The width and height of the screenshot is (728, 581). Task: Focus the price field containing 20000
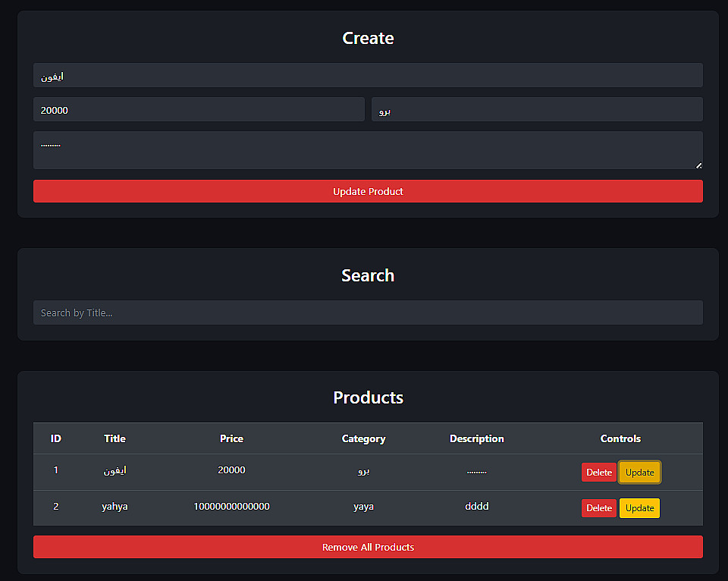tap(199, 110)
